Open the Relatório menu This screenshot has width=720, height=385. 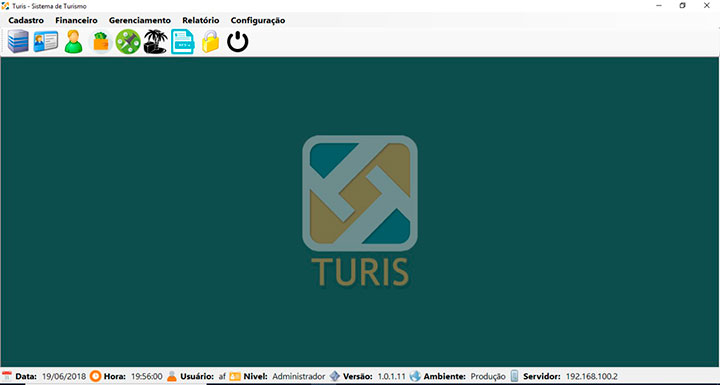tap(201, 20)
